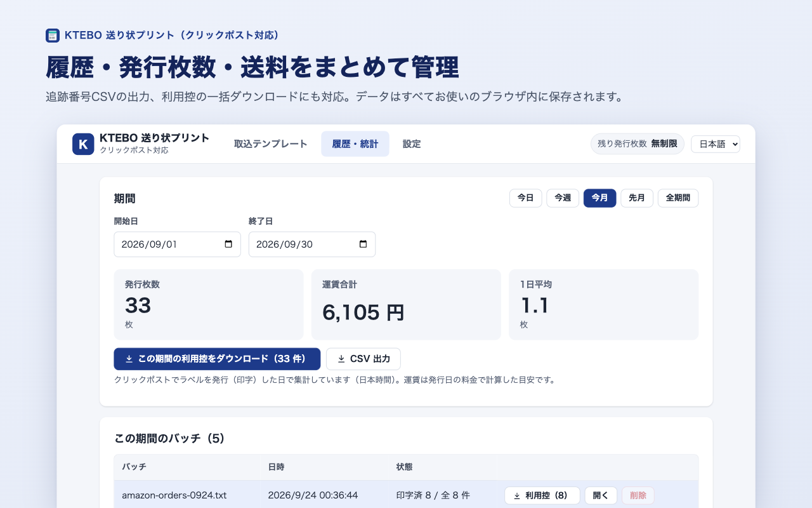The image size is (812, 508).
Task: Open the amazon-orders-0924.txt batch with 開く
Action: [601, 496]
